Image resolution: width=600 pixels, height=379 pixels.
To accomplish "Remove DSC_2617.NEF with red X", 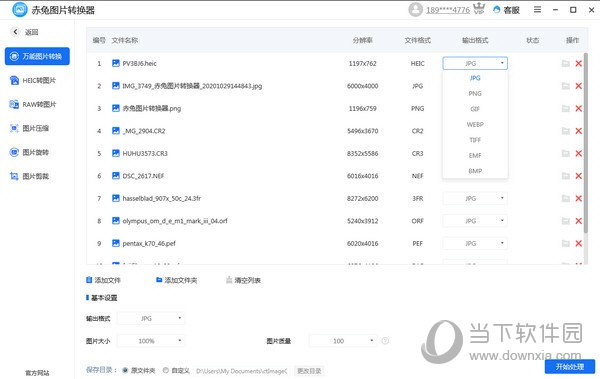I will pyautogui.click(x=579, y=176).
